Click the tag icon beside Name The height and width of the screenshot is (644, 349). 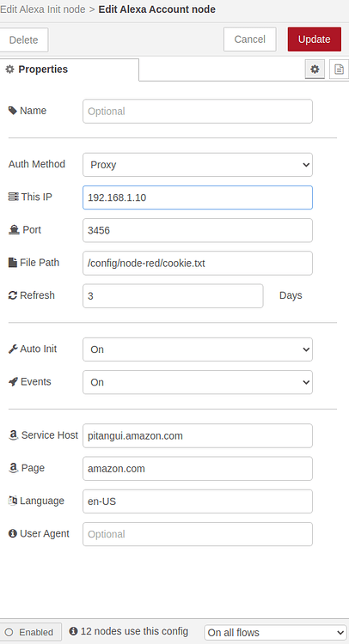tap(13, 111)
